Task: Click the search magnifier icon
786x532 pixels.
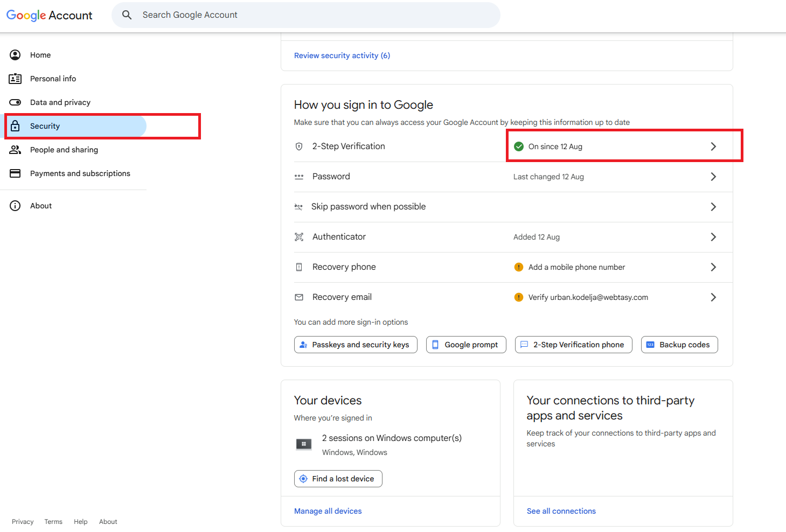Action: [x=127, y=15]
